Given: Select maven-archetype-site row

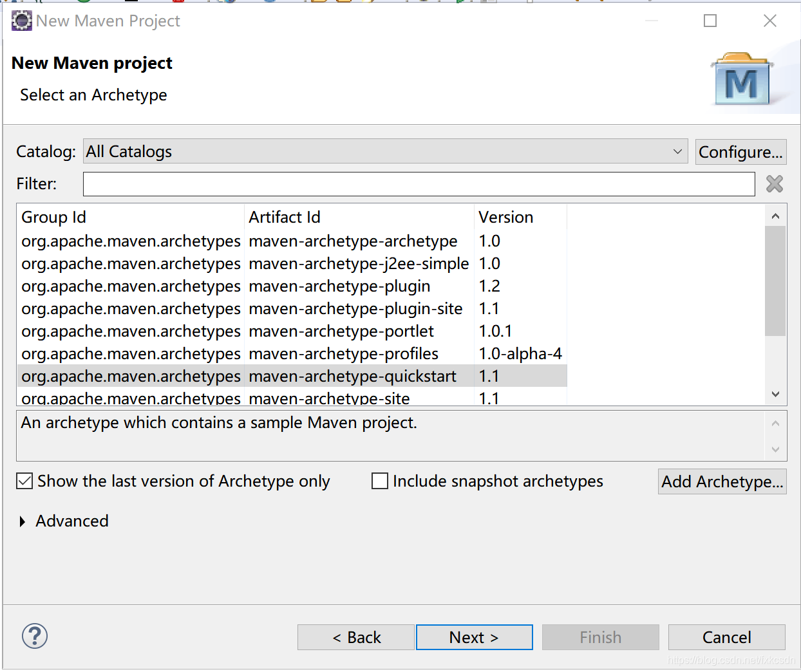Looking at the screenshot, I should tap(292, 397).
